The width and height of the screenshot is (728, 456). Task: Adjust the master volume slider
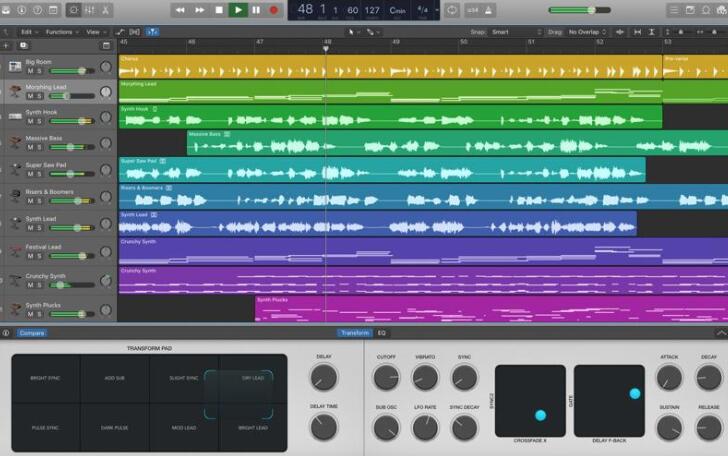pos(579,10)
